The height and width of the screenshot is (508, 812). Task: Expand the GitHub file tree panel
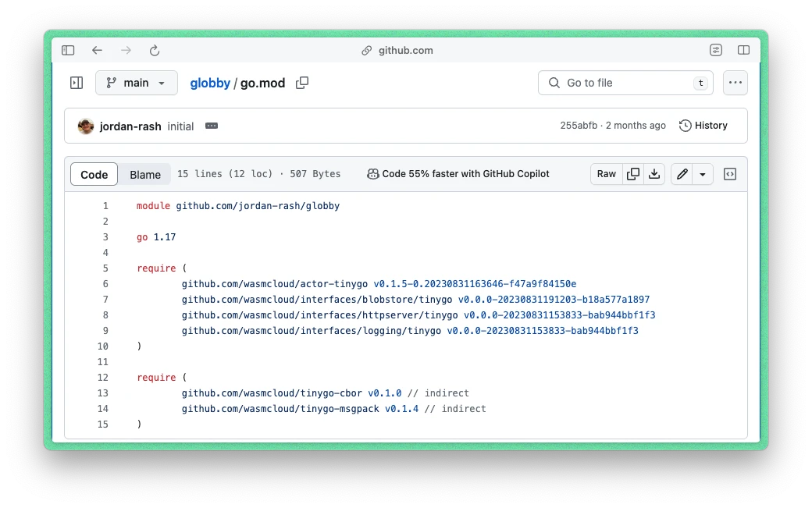(x=77, y=83)
